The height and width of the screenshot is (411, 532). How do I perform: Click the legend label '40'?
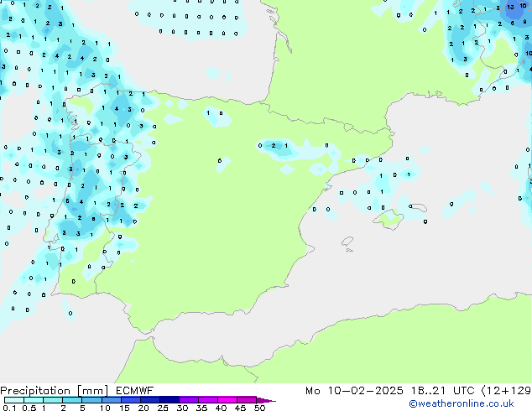point(221,408)
